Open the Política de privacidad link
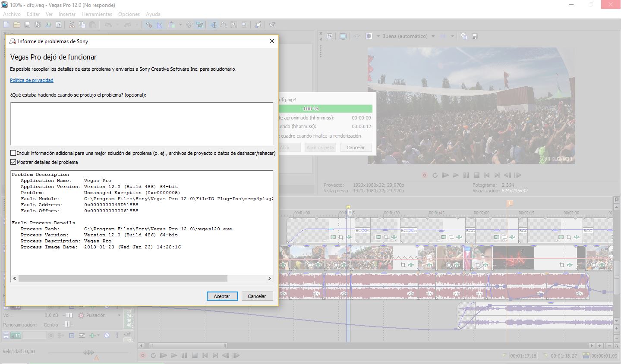 [x=32, y=80]
